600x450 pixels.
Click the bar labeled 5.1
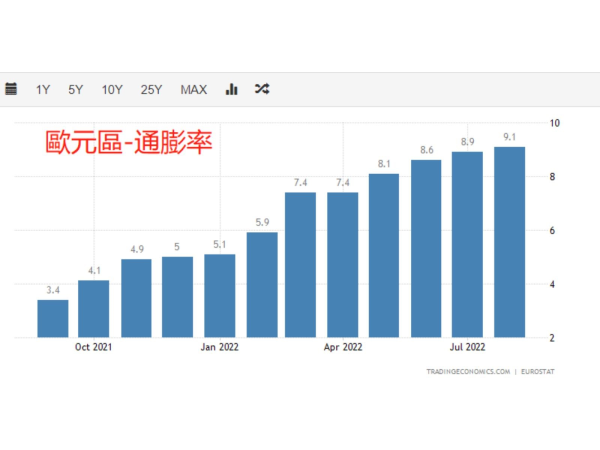click(x=219, y=295)
